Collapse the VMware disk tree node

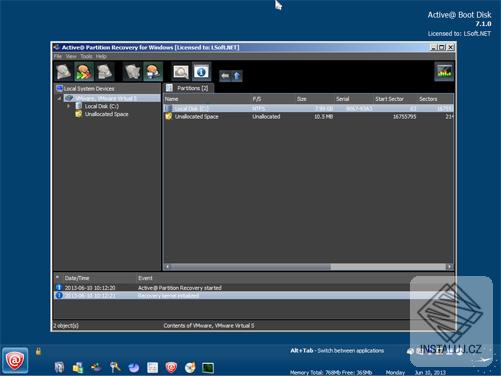(x=60, y=98)
